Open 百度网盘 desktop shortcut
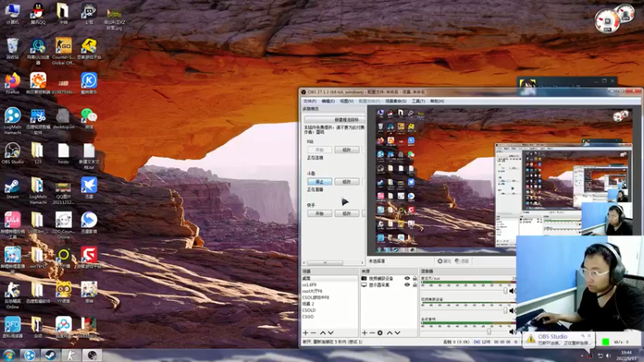 pyautogui.click(x=64, y=327)
